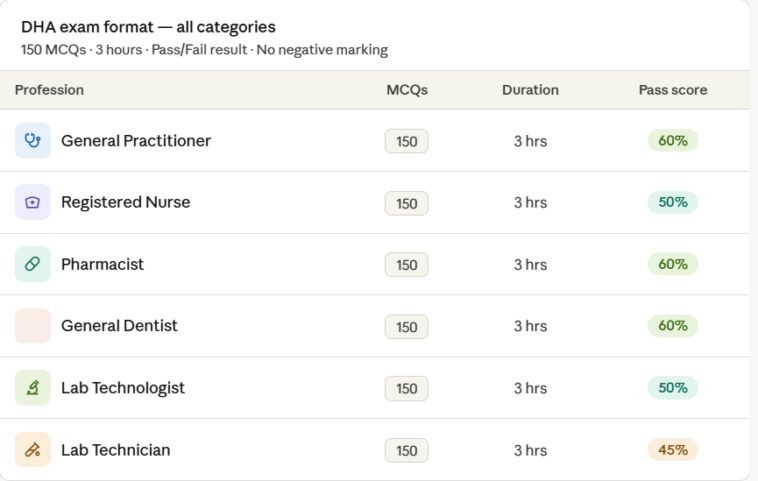Click the Profession column header
Image resolution: width=758 pixels, height=481 pixels.
49,90
